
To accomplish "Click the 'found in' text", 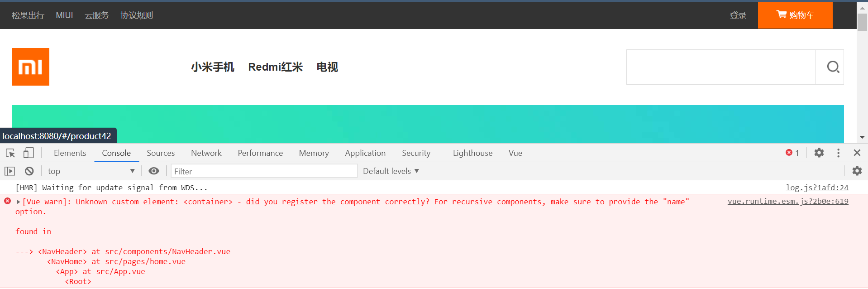I will click(33, 231).
